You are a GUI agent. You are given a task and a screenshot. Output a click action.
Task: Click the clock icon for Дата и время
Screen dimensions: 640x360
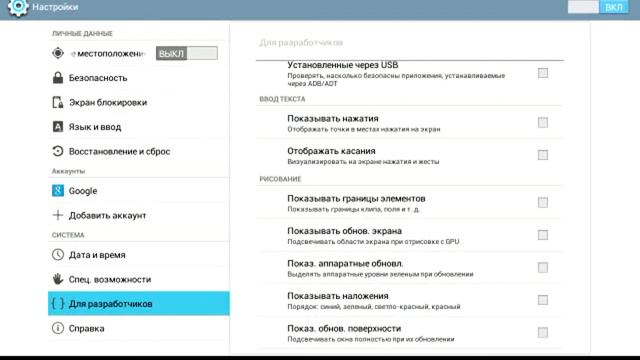(x=58, y=255)
